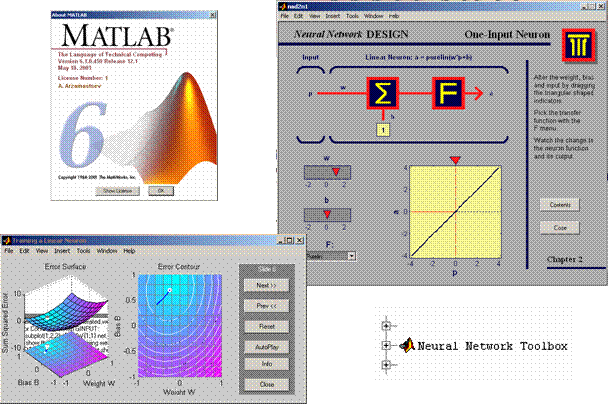Click the Neural Network Toolbox label
Viewport: 608px width, 404px height.
492,345
